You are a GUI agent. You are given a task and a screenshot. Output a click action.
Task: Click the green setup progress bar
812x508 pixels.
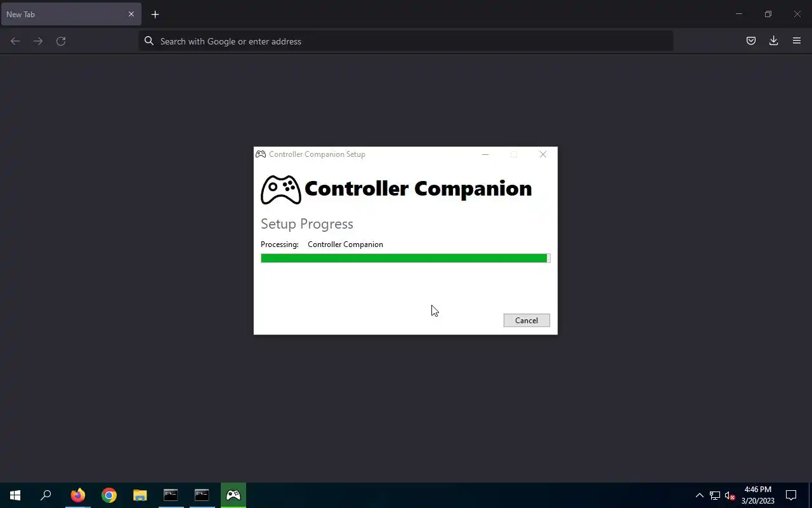405,258
